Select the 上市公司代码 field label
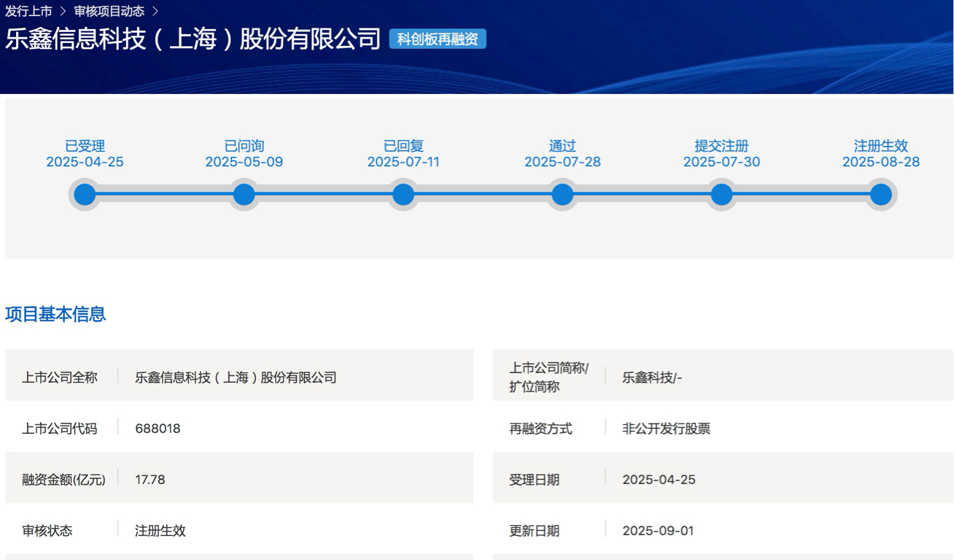The width and height of the screenshot is (954, 560). coord(59,429)
